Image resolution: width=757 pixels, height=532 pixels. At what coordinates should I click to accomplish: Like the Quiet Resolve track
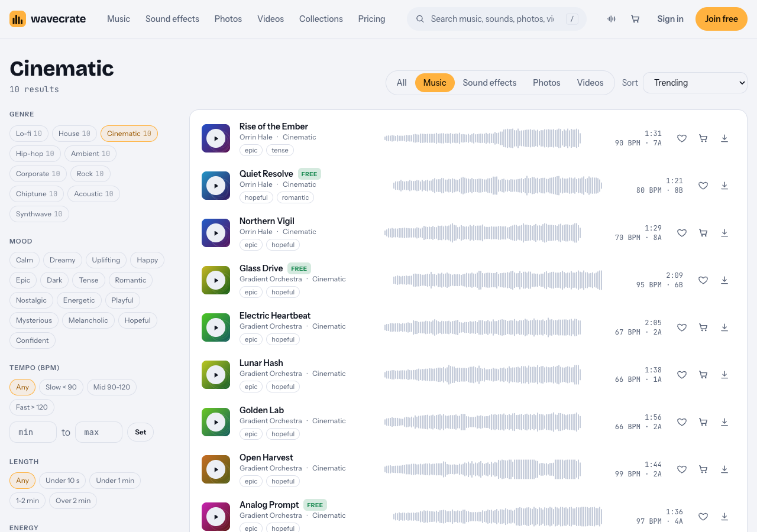pos(703,186)
